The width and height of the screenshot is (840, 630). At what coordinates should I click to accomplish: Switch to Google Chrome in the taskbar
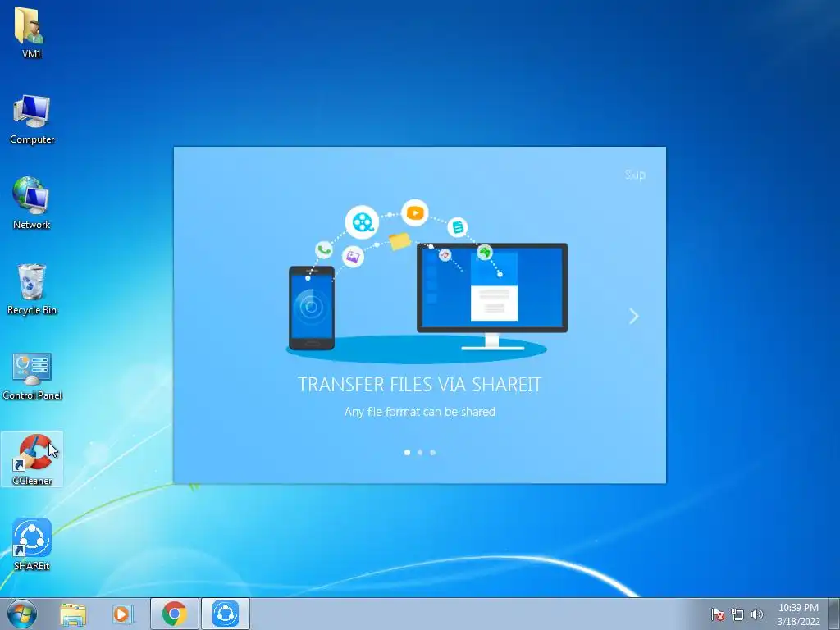pos(174,614)
